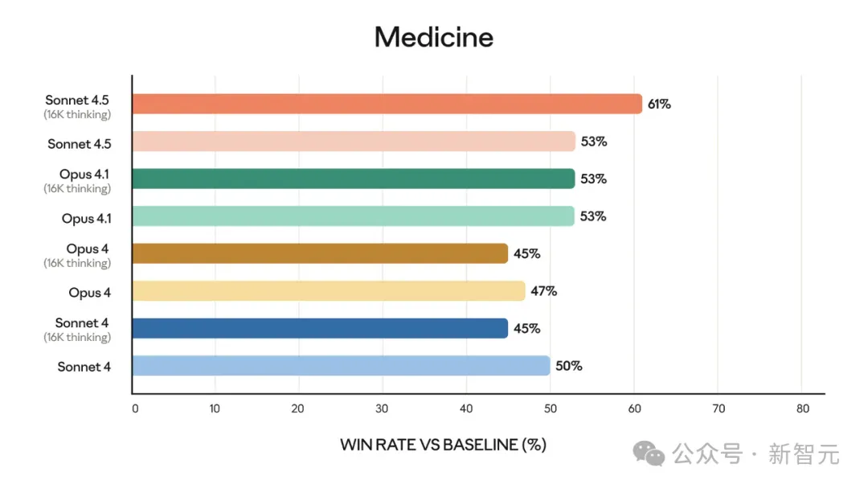Image resolution: width=868 pixels, height=489 pixels.
Task: Click the Medicine chart title
Action: coord(434,37)
